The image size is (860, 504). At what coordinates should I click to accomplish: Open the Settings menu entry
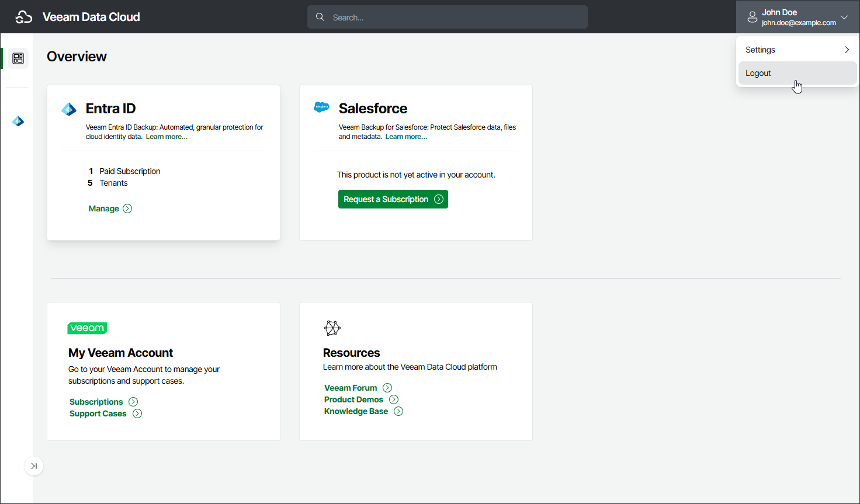(797, 50)
